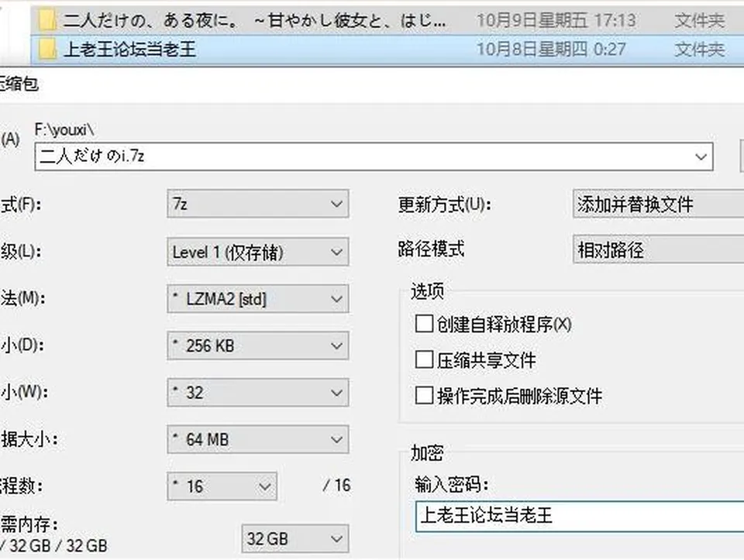Tick the 压缩共享文件 checkbox

[424, 359]
